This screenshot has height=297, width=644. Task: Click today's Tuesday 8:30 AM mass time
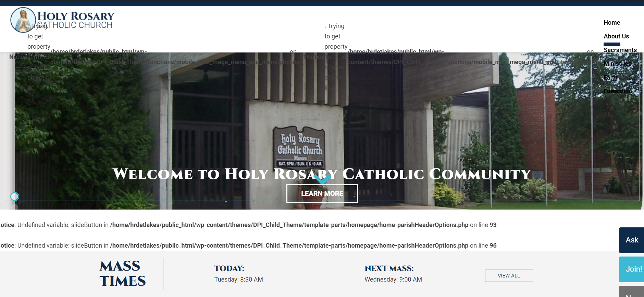238,280
